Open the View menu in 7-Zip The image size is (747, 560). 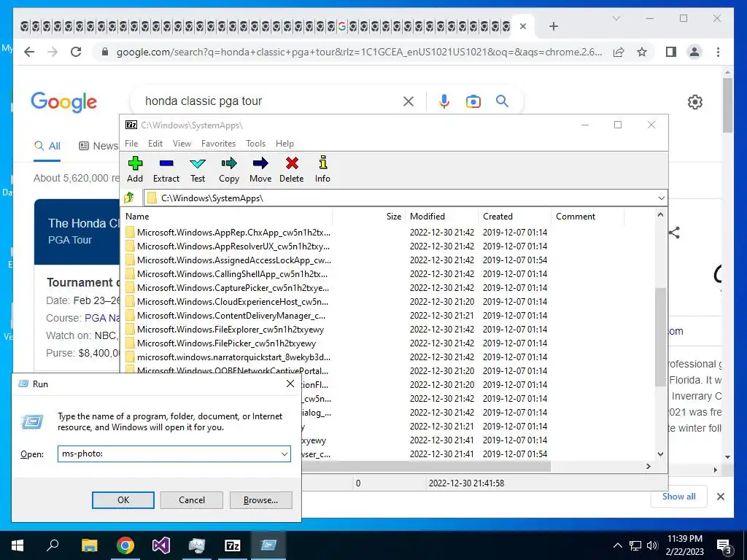pos(182,144)
